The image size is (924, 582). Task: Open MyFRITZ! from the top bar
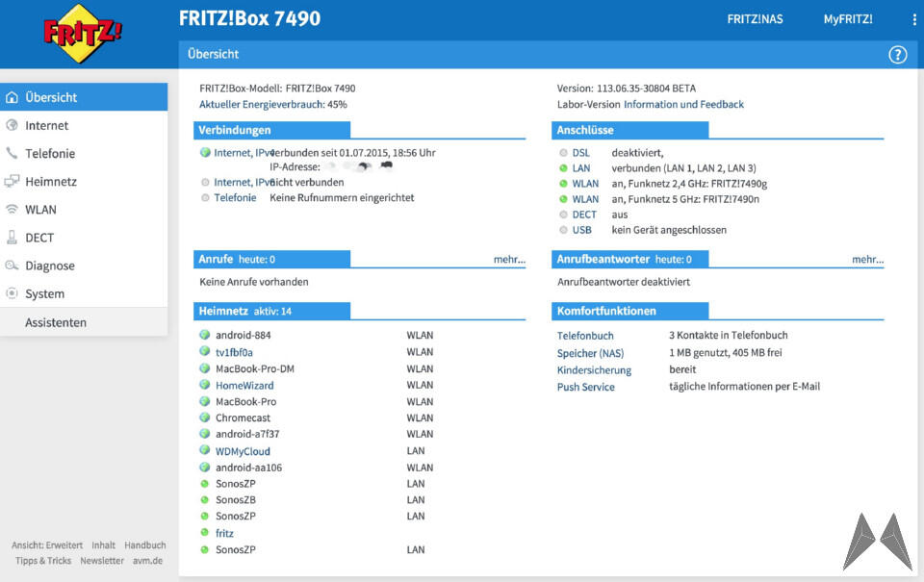pos(848,19)
